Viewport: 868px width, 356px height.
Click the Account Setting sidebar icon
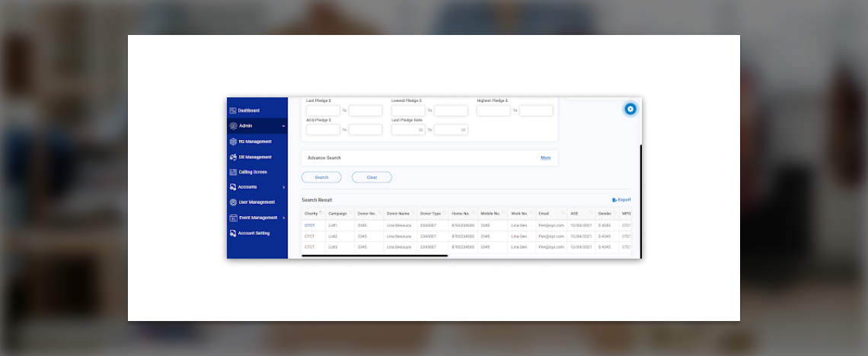click(233, 234)
